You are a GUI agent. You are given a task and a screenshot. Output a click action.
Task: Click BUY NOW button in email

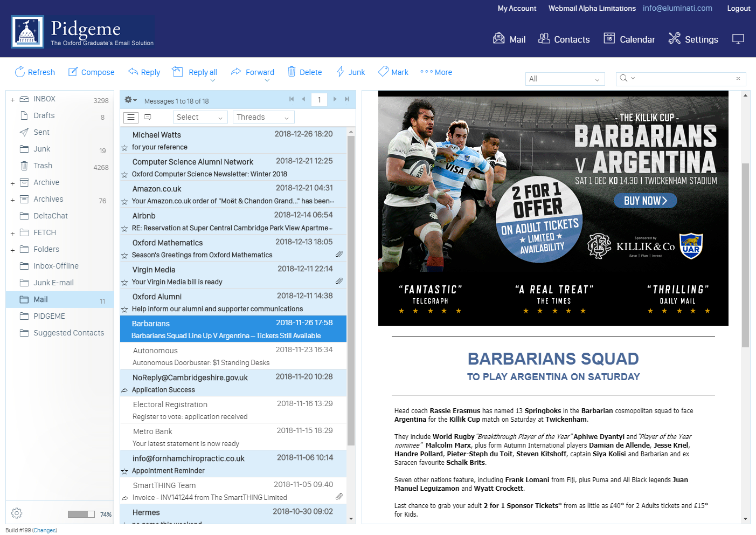[x=645, y=201]
